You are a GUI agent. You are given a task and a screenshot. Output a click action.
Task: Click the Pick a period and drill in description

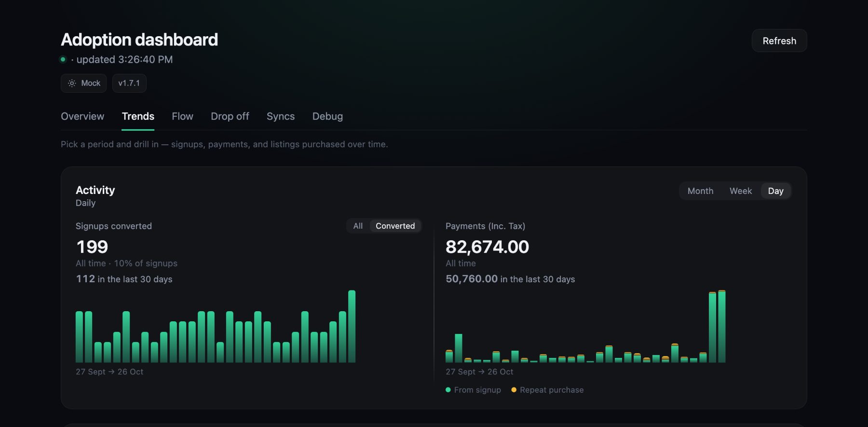coord(224,144)
